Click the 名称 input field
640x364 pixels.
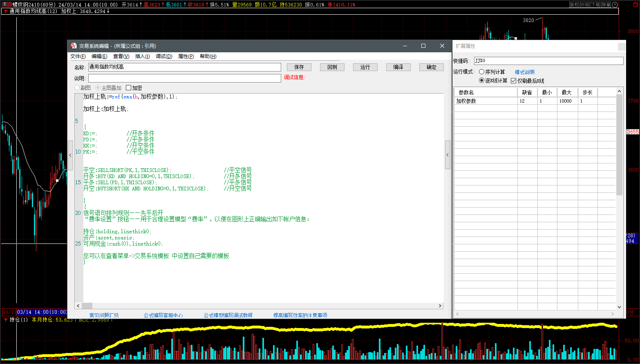(x=185, y=67)
